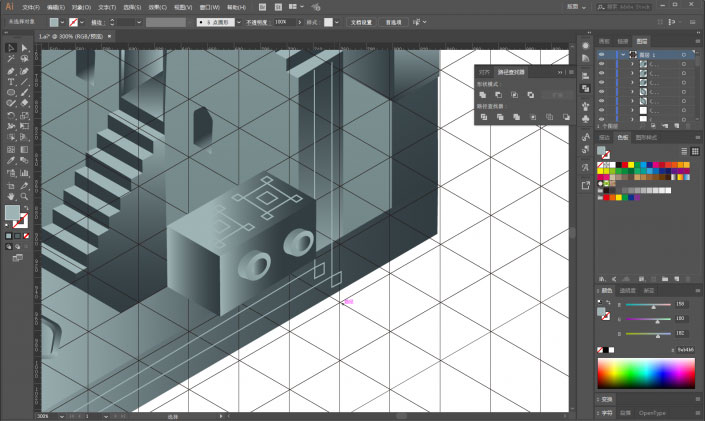The image size is (705, 421).
Task: Click Minus Back in Pathfinder row
Action: point(566,117)
